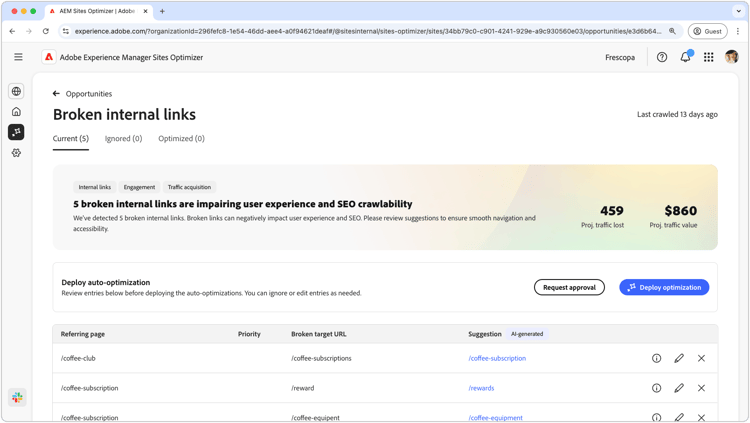Ignore the /reward row entry
This screenshot has height=423, width=750.
click(x=701, y=388)
